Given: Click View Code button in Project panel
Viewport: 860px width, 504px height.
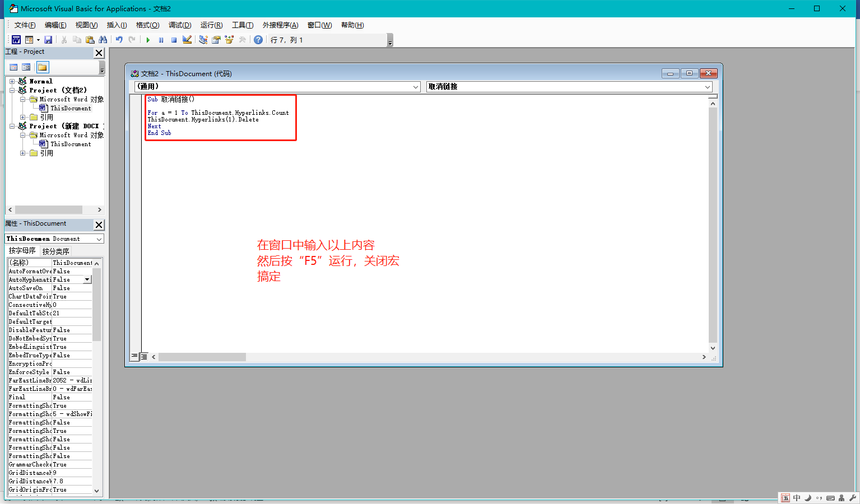Looking at the screenshot, I should pos(13,67).
